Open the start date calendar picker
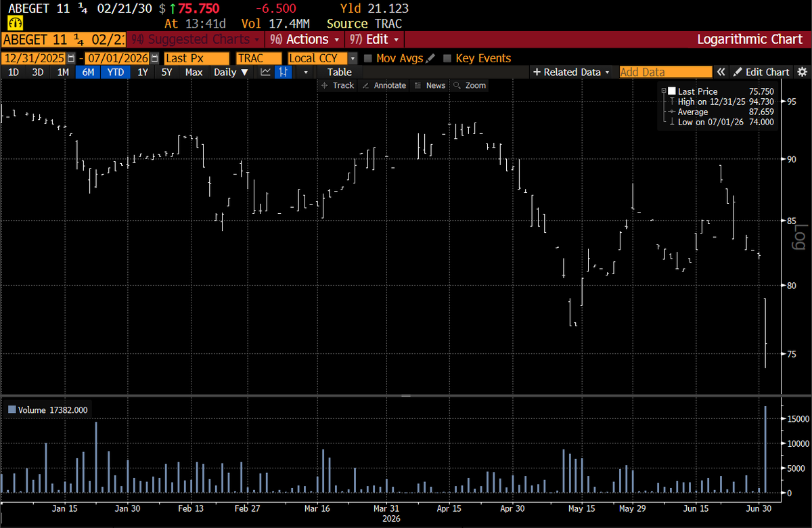 click(x=72, y=59)
